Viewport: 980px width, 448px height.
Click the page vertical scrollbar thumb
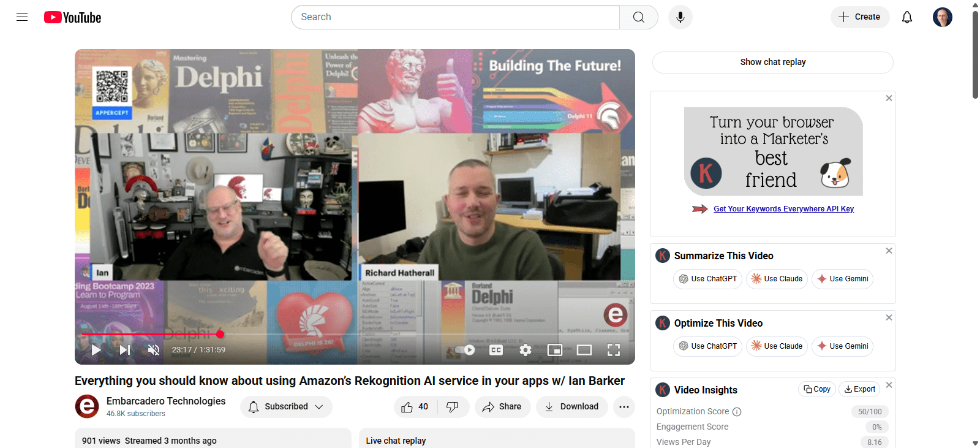pyautogui.click(x=975, y=54)
